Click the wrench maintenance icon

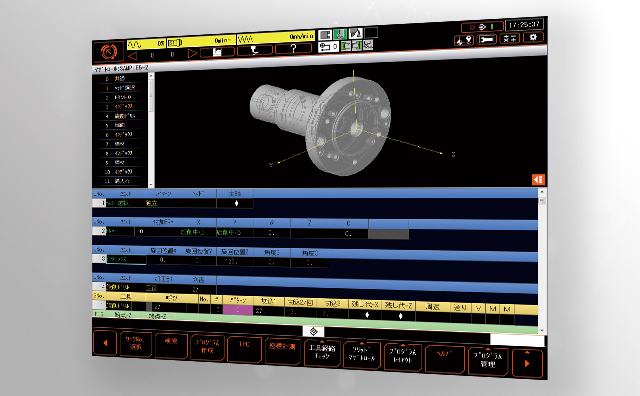coord(487,39)
